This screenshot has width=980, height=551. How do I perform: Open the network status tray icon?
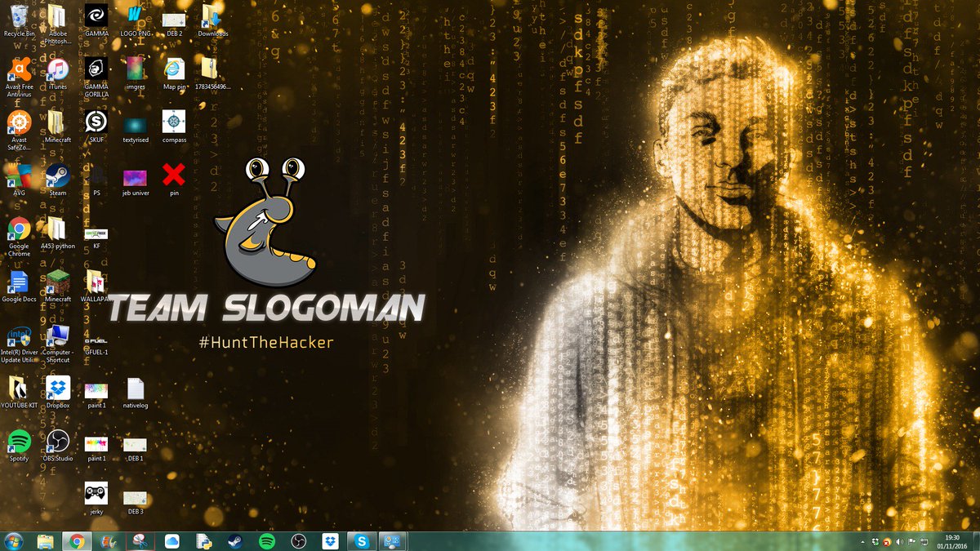click(x=924, y=541)
